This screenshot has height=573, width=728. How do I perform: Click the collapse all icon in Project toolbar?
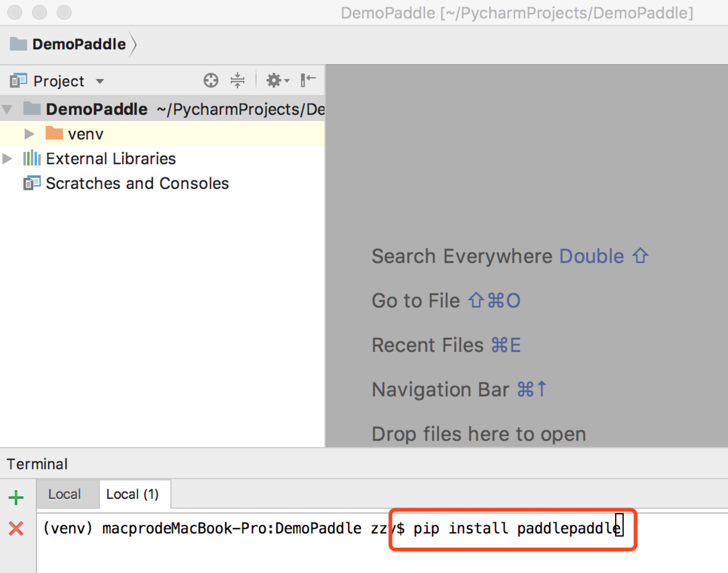(237, 81)
